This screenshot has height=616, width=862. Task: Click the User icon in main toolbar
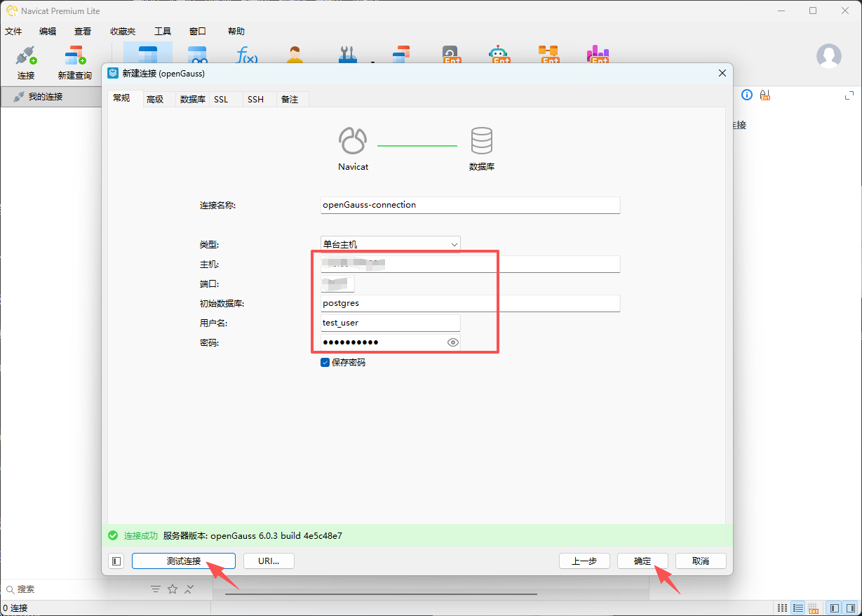[295, 55]
